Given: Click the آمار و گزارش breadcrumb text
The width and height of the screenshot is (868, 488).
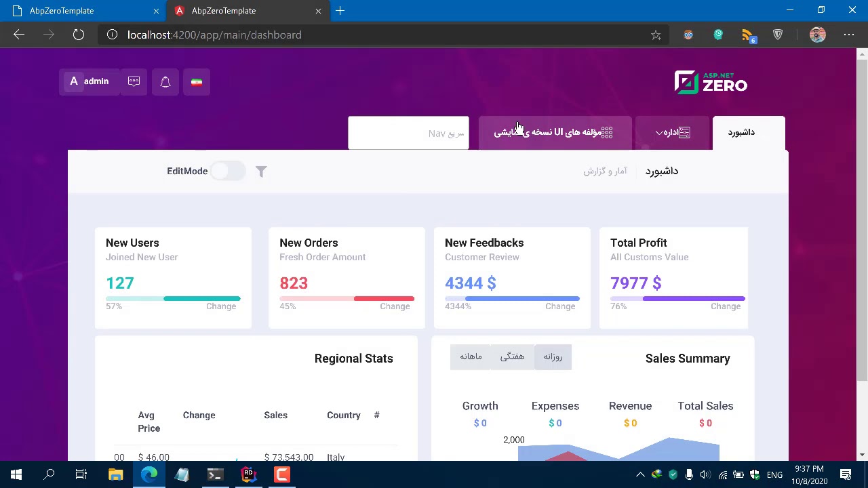Looking at the screenshot, I should tap(605, 171).
